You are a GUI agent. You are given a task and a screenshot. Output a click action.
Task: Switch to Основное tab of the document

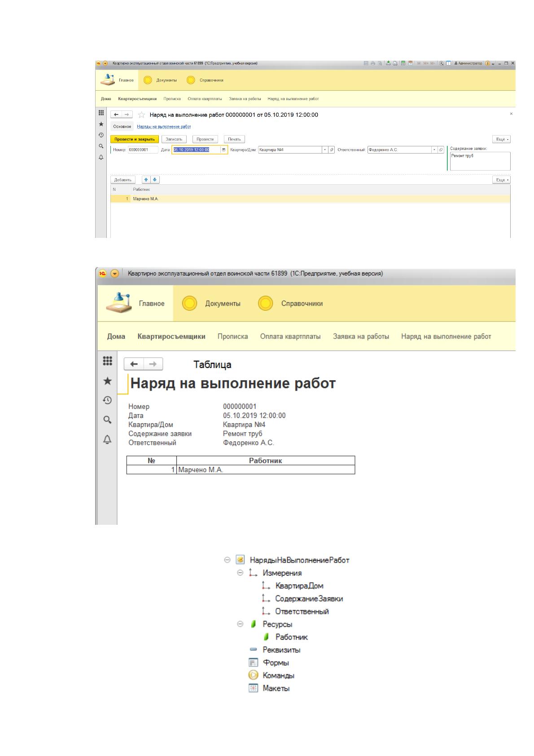click(122, 127)
